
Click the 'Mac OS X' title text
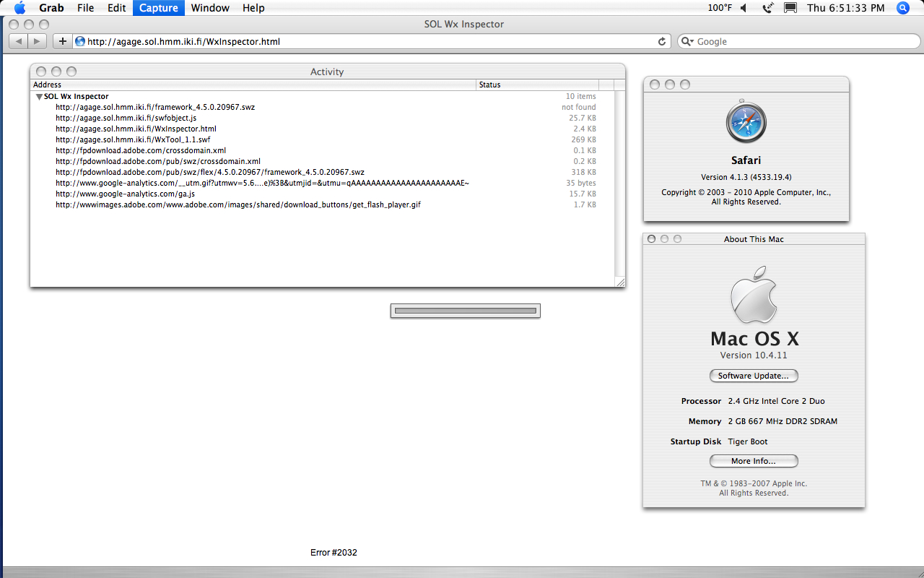tap(754, 338)
